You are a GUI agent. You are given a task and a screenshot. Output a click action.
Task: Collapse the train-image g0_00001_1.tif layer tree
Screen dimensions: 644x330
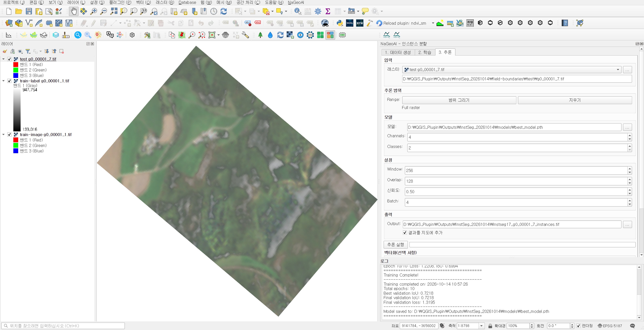[x=3, y=135]
